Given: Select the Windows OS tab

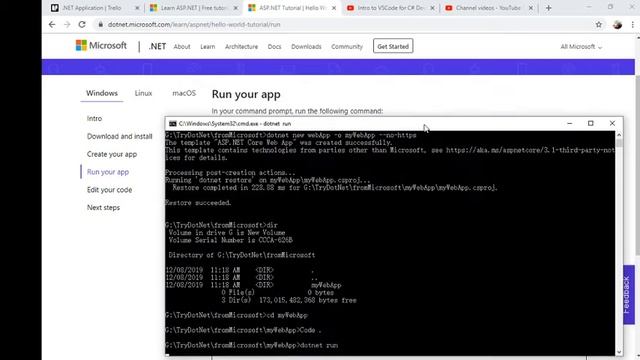Looking at the screenshot, I should 102,93.
